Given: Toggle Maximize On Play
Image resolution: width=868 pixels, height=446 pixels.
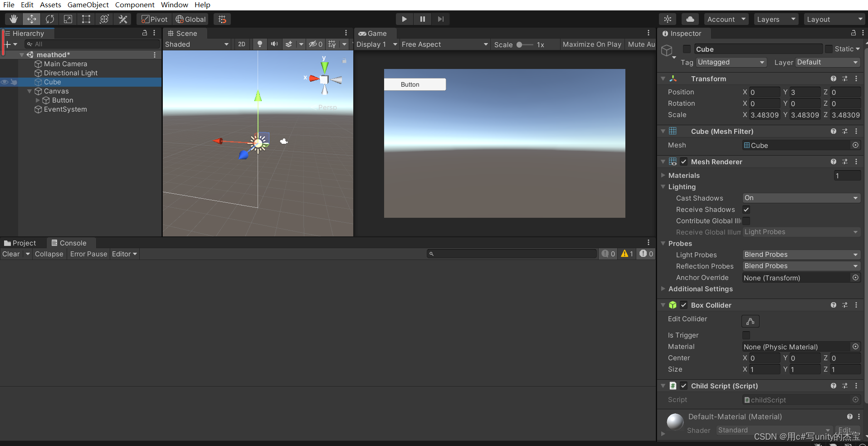Looking at the screenshot, I should pos(592,44).
